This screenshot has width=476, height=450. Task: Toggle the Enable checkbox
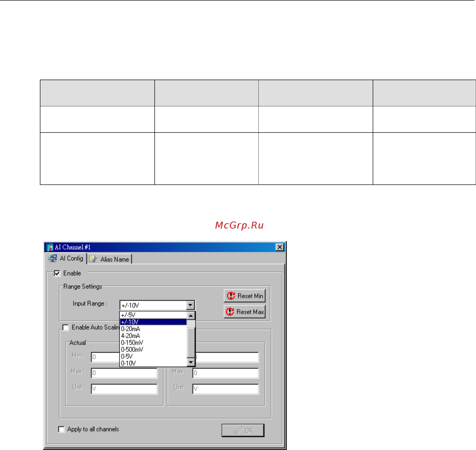[x=57, y=273]
